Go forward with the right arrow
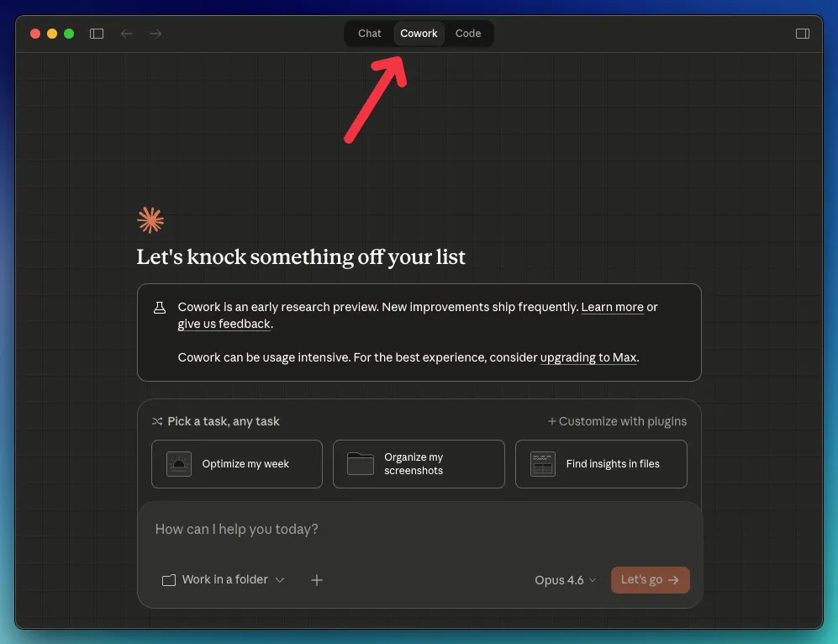 point(155,34)
